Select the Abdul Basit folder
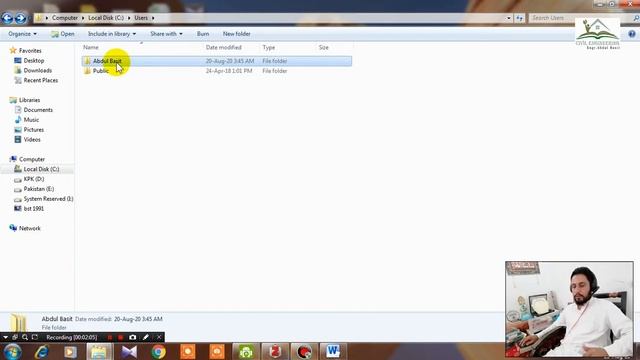Viewport: 640px width, 360px height. [216, 61]
